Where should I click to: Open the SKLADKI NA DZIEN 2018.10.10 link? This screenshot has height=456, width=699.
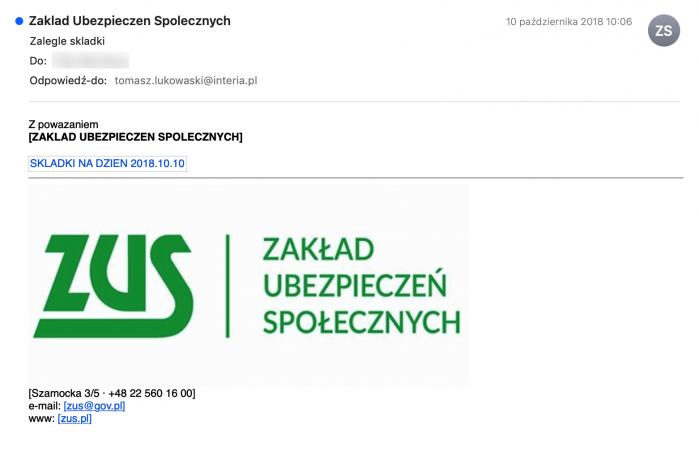click(x=107, y=164)
